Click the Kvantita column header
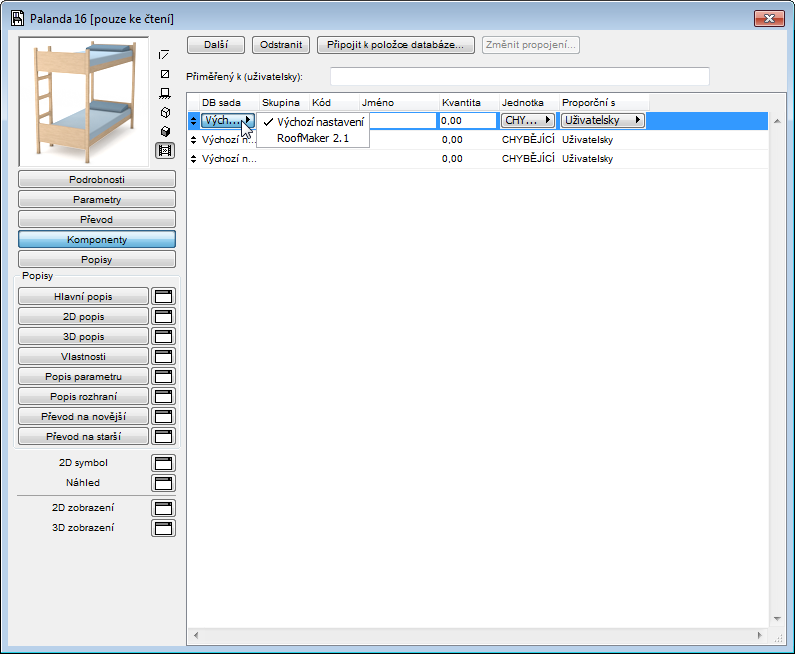Screen dimensions: 795x654 coord(469,102)
